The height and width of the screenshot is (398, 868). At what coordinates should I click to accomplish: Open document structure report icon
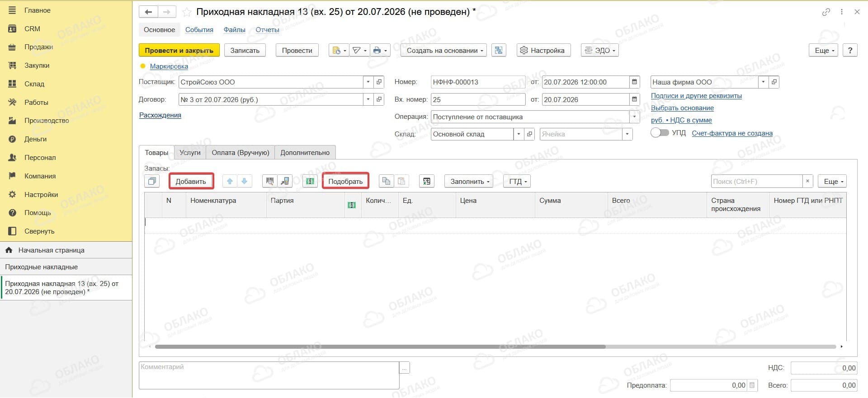(499, 50)
